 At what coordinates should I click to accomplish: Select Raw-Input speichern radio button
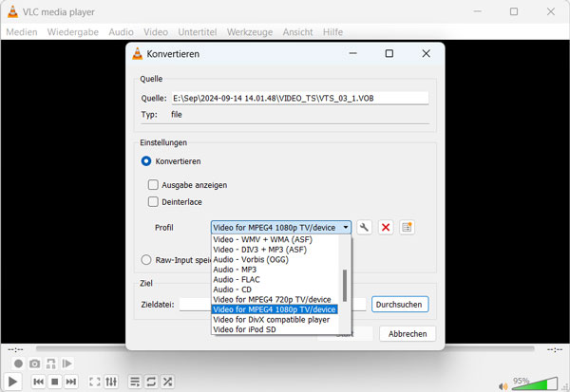click(x=146, y=260)
